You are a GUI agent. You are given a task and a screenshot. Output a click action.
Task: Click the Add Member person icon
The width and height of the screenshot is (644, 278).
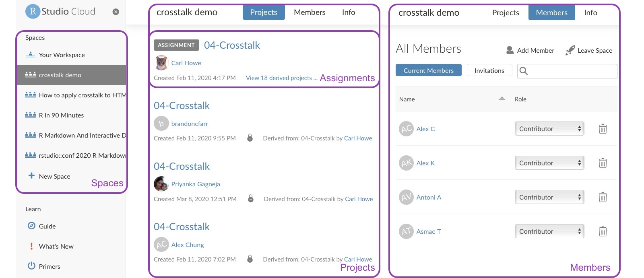coord(510,50)
